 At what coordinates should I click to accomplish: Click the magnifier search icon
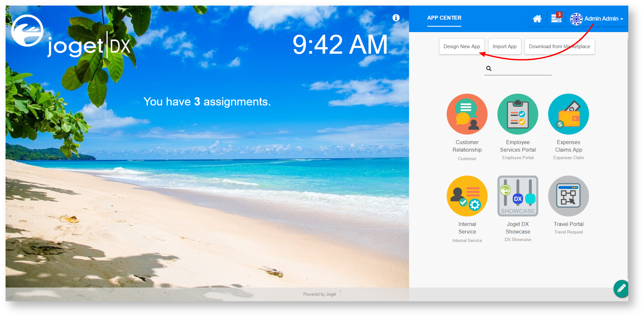click(x=489, y=68)
